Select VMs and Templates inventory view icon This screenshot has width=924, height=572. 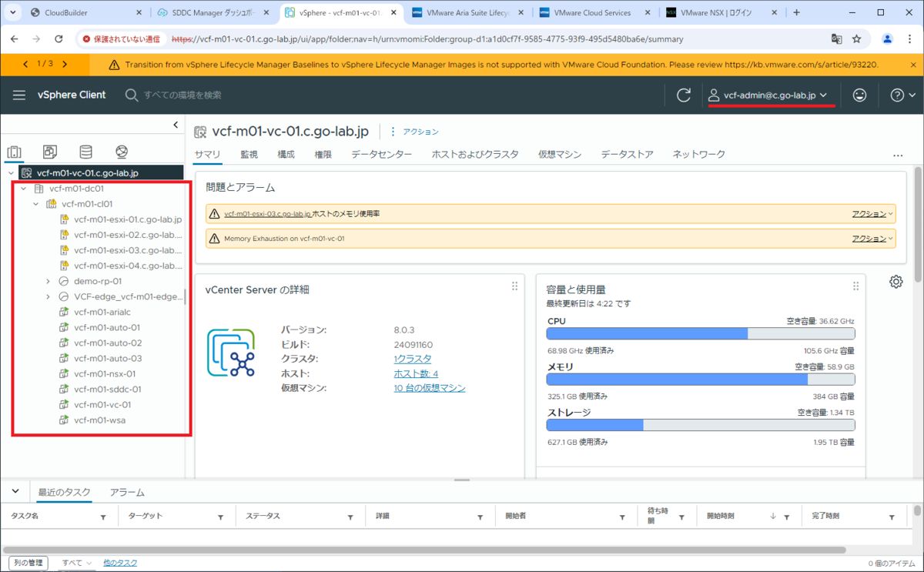click(50, 152)
